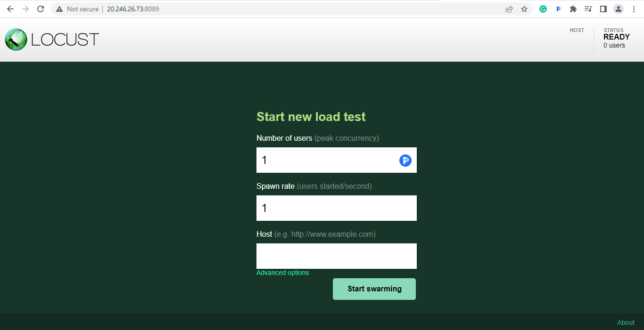
Task: Open the Chrome three-dot menu
Action: point(634,8)
